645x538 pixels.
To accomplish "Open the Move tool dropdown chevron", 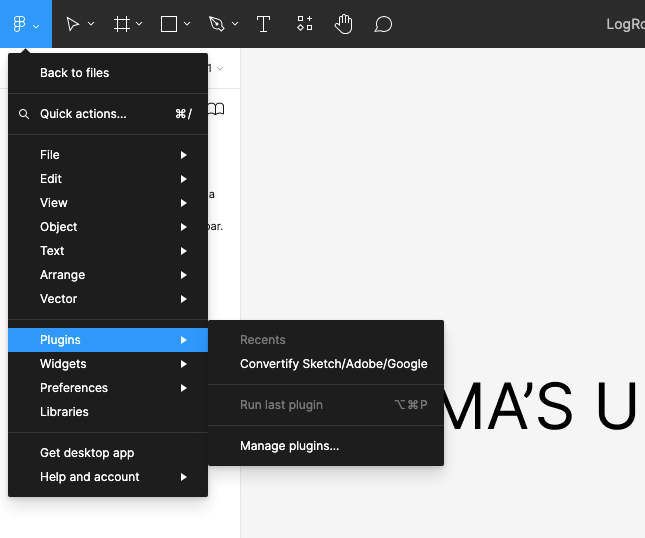I will pyautogui.click(x=91, y=24).
